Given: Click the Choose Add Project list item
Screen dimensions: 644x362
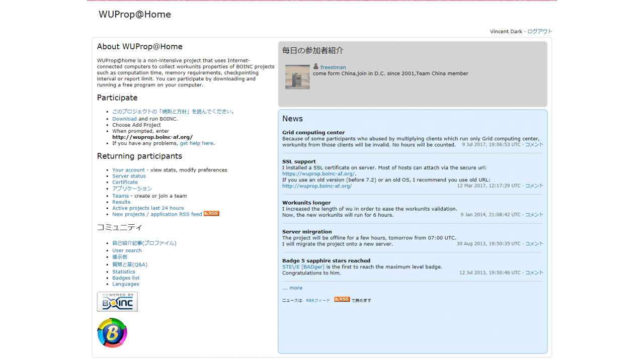Looking at the screenshot, I should [x=136, y=125].
